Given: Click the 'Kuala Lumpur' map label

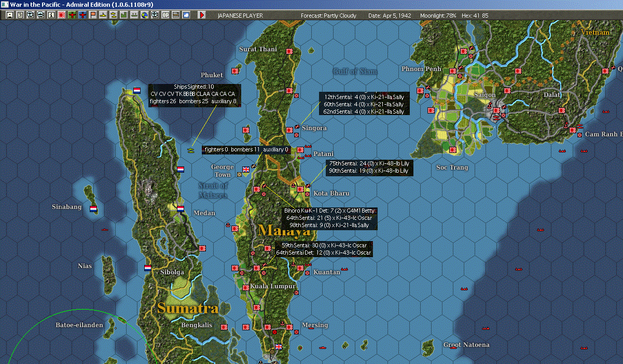Looking at the screenshot, I should (273, 286).
